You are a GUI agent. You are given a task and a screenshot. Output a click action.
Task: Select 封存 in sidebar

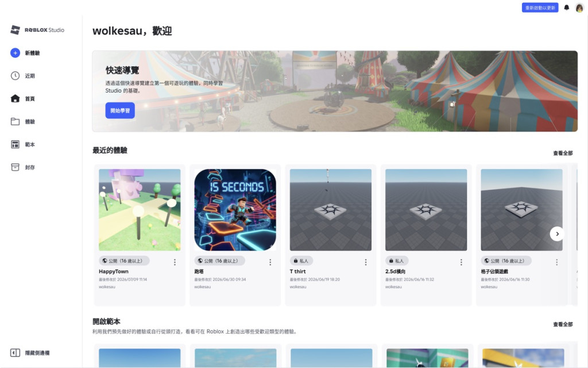[x=30, y=167]
